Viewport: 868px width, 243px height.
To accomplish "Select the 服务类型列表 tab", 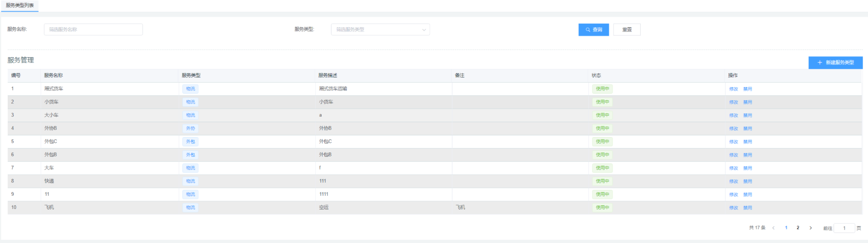I will click(20, 5).
